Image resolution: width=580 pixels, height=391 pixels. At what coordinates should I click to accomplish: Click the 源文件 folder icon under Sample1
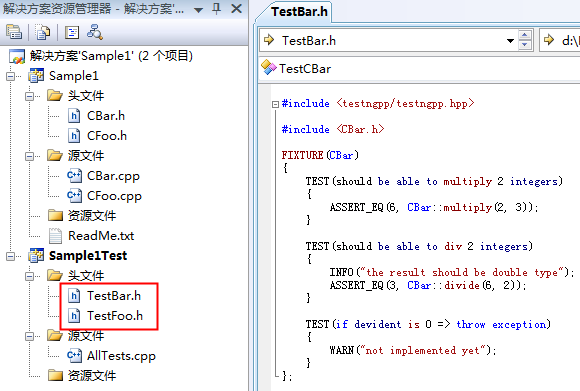[x=55, y=155]
